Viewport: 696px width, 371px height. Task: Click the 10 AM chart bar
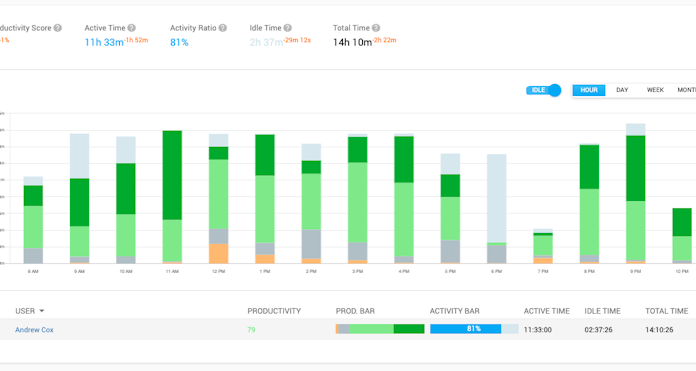126,200
